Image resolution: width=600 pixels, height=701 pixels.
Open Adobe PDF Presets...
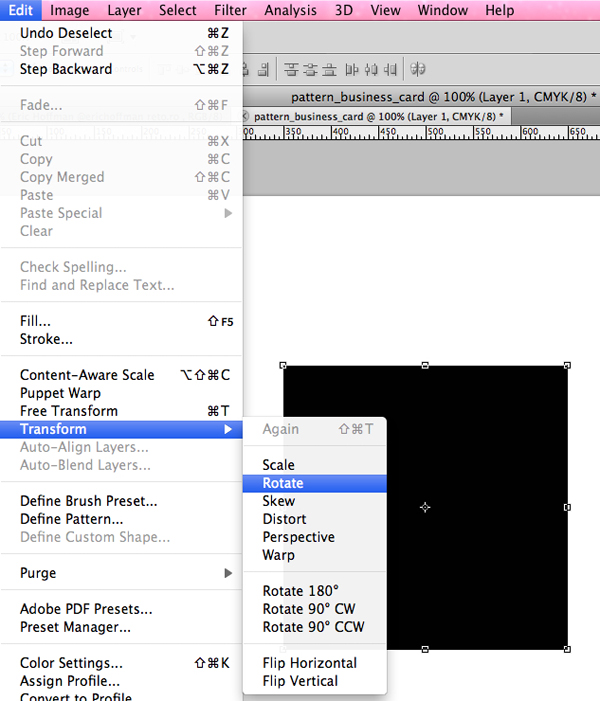click(121, 609)
